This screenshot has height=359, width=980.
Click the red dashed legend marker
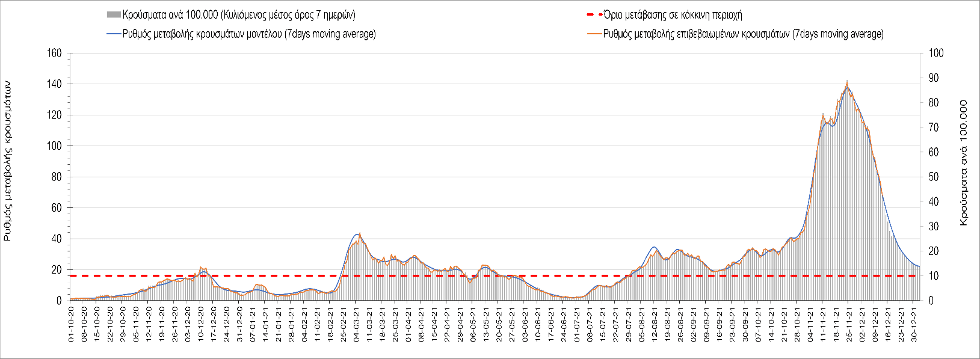[593, 14]
